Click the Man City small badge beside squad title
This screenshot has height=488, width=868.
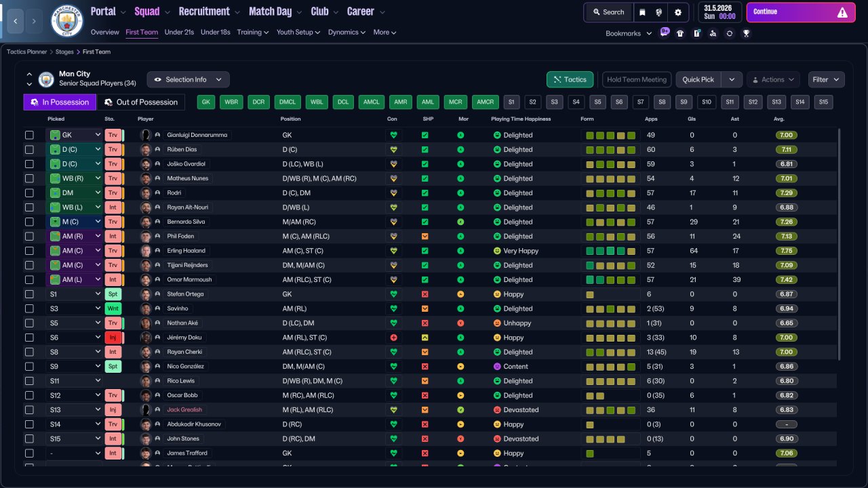46,79
